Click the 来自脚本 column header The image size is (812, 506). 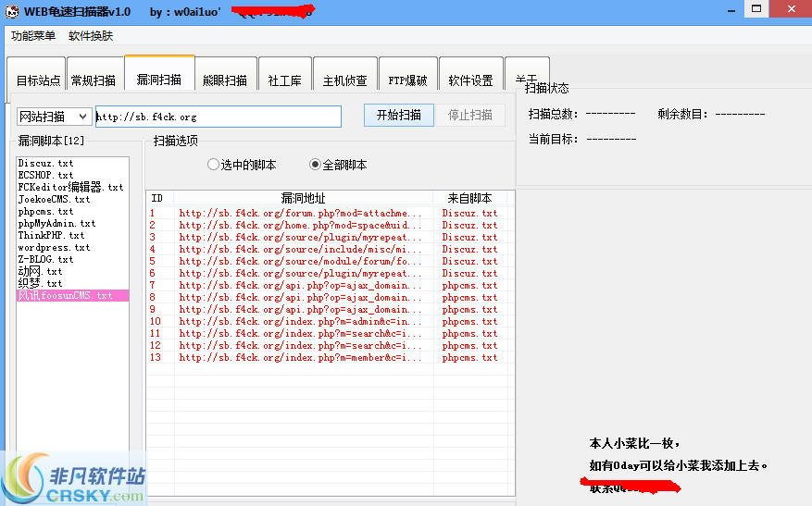click(469, 198)
